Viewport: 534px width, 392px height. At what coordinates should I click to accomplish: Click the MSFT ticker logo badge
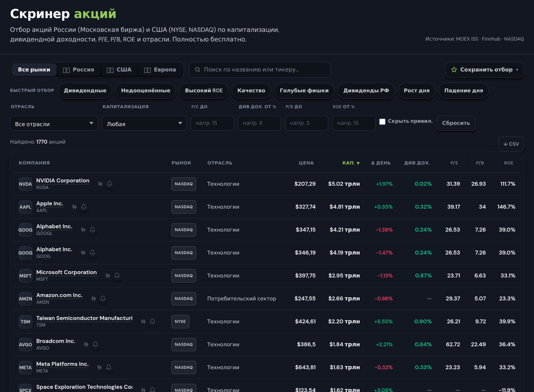click(x=25, y=276)
